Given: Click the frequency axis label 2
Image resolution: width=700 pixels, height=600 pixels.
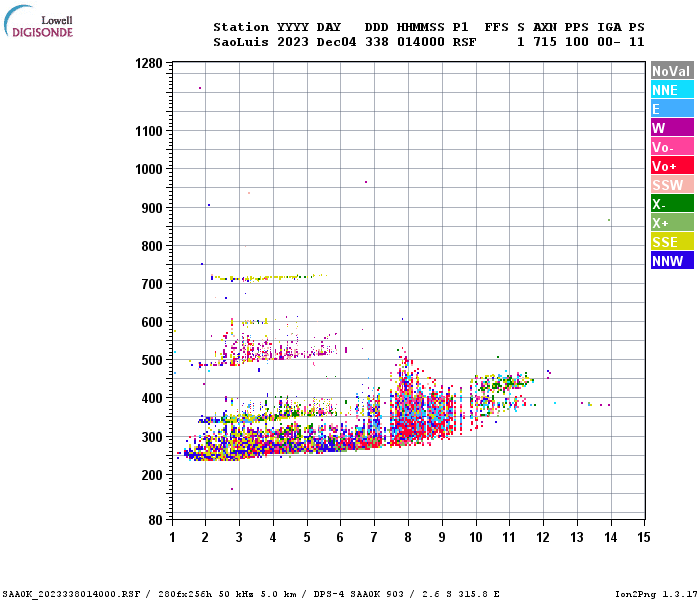Looking at the screenshot, I should (x=205, y=537).
